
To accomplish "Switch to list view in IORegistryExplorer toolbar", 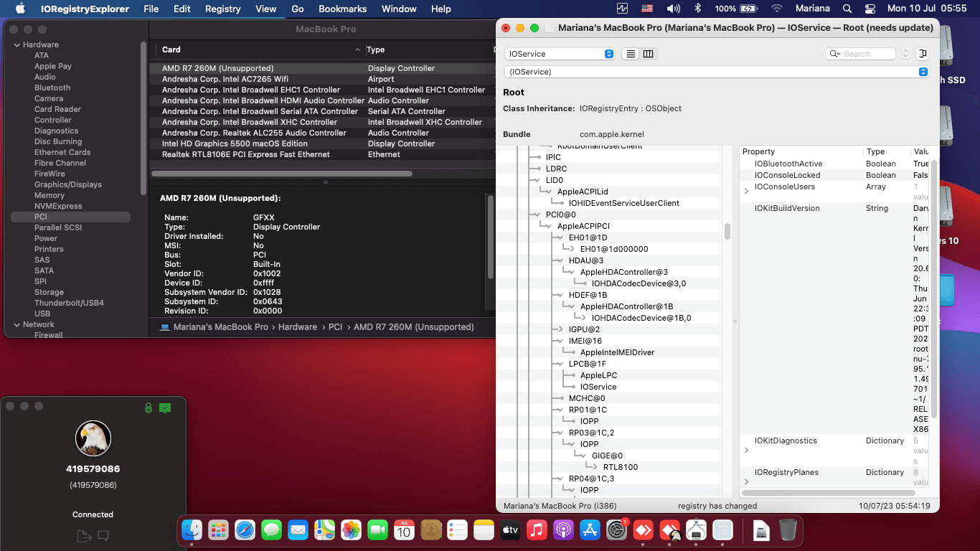I will (631, 54).
